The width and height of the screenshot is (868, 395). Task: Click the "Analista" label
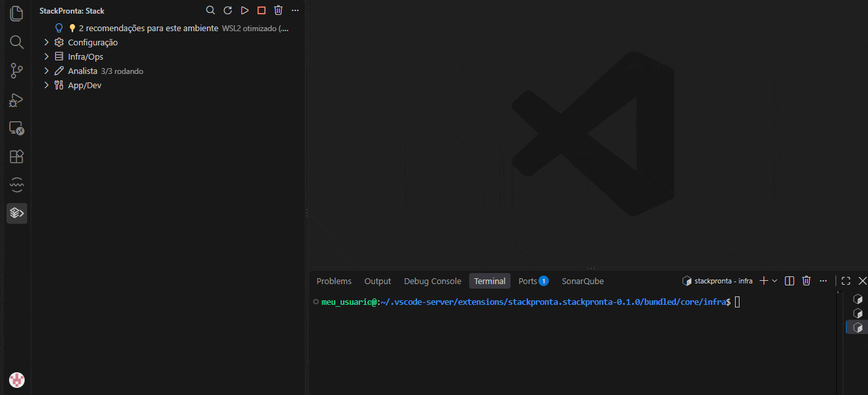pyautogui.click(x=82, y=71)
